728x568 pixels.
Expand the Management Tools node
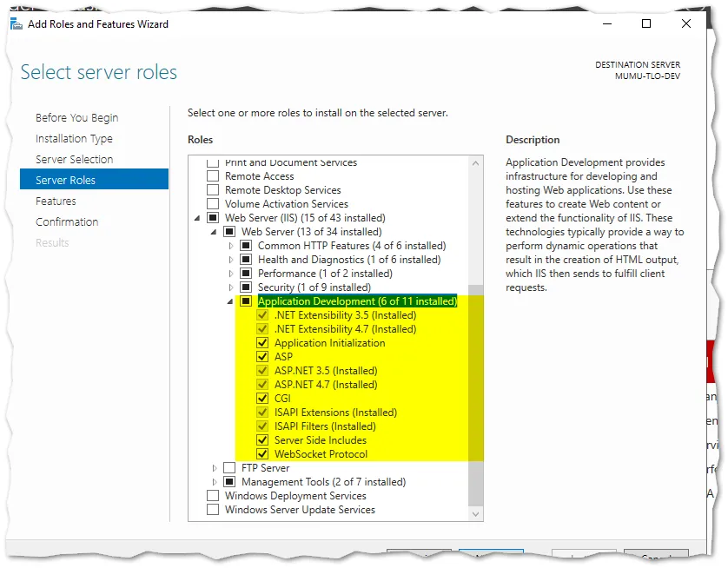coord(214,482)
